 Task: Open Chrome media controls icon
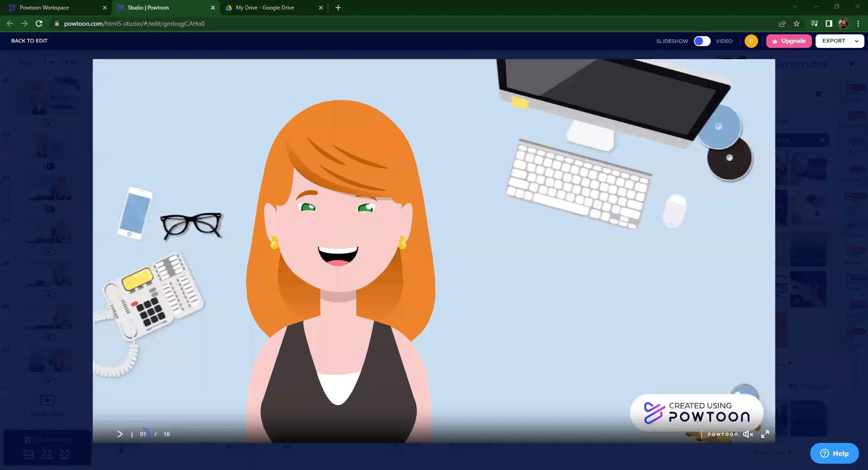click(814, 23)
